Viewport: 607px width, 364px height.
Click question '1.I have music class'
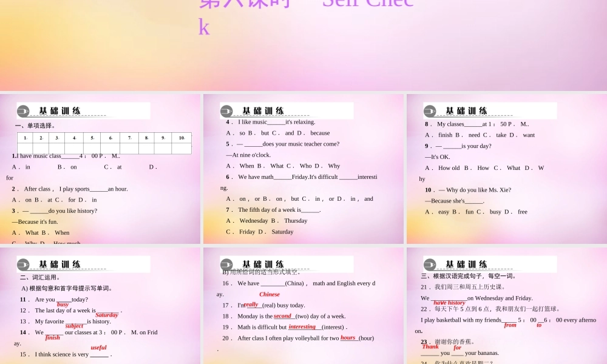coord(66,156)
